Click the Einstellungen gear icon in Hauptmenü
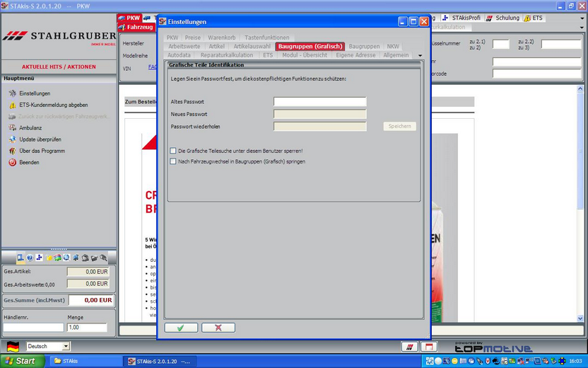 pyautogui.click(x=13, y=93)
